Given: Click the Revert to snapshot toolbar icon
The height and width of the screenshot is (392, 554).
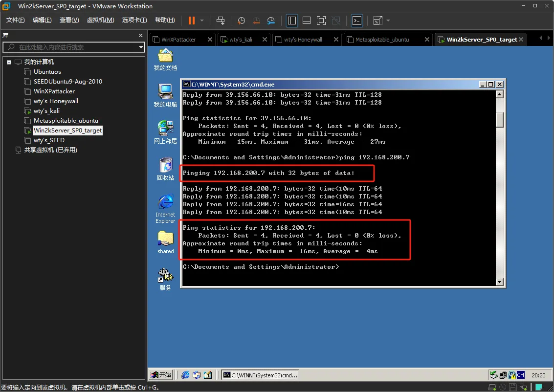Looking at the screenshot, I should click(x=256, y=21).
